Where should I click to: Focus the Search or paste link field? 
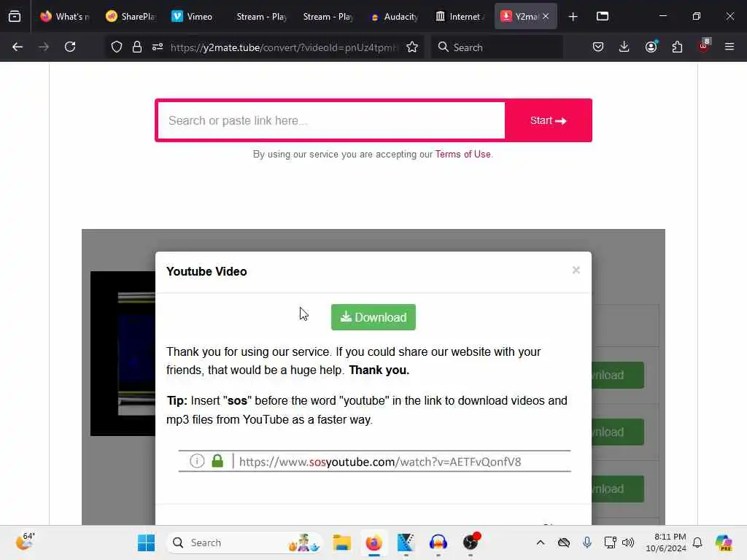[x=331, y=120]
